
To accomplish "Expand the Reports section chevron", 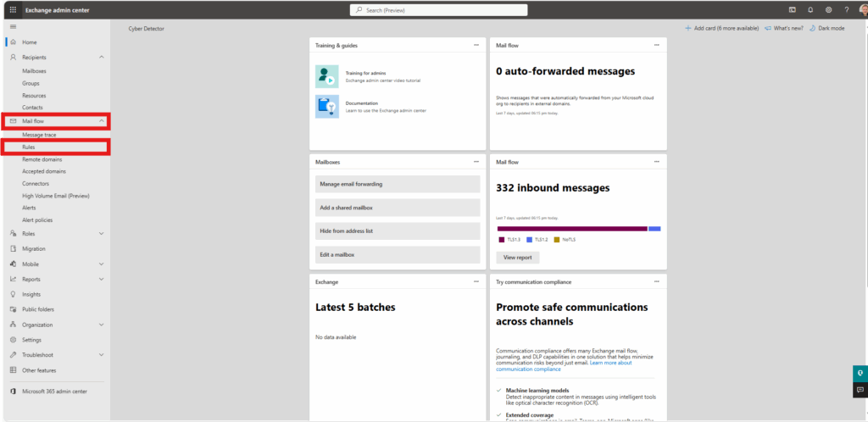I will 102,280.
